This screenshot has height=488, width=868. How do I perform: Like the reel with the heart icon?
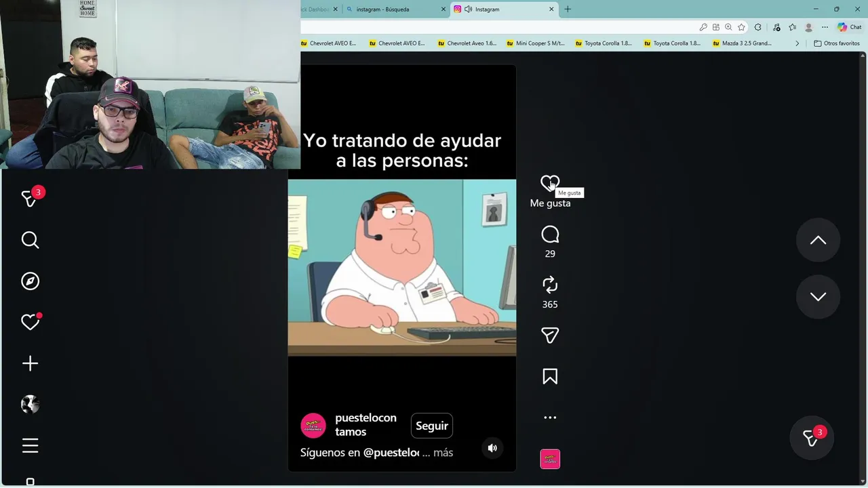(550, 183)
